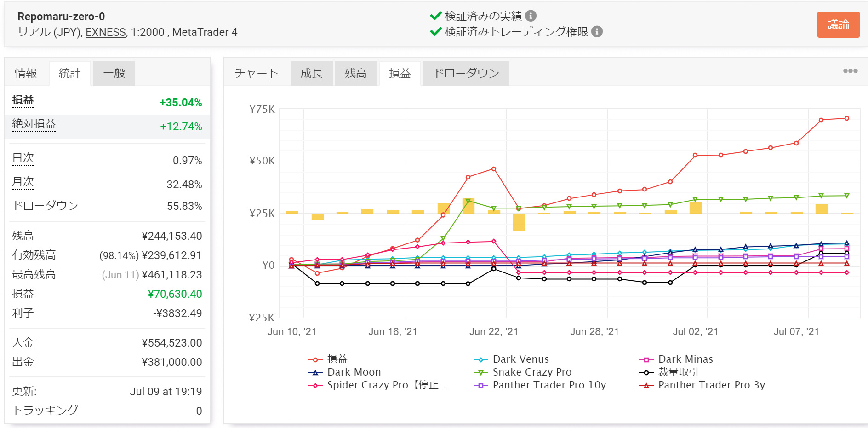868x428 pixels.
Task: Select the 一般 tab
Action: 114,73
